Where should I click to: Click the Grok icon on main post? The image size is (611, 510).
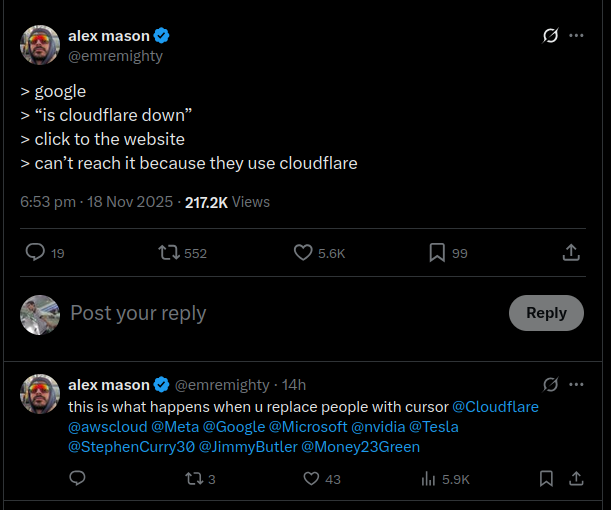coord(550,36)
